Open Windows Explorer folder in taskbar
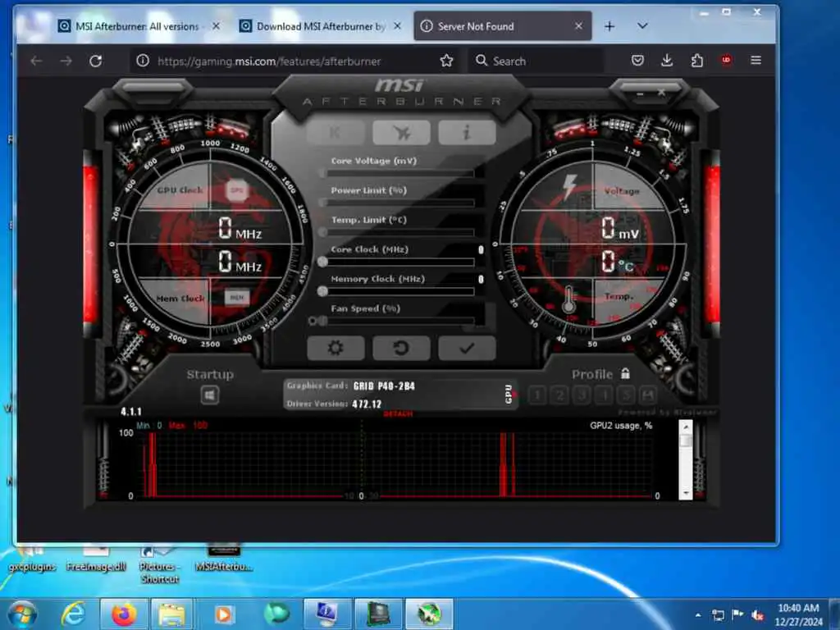The width and height of the screenshot is (840, 630). [x=171, y=614]
